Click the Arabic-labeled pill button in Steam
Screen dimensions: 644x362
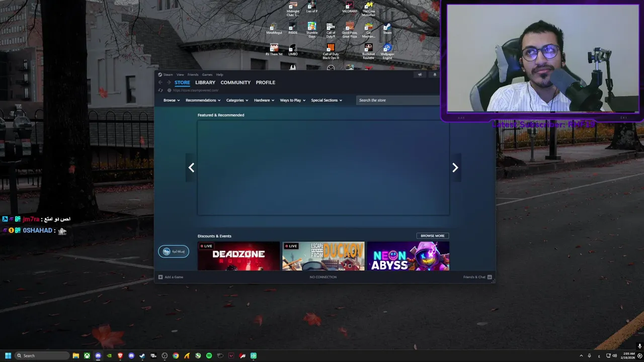click(174, 251)
